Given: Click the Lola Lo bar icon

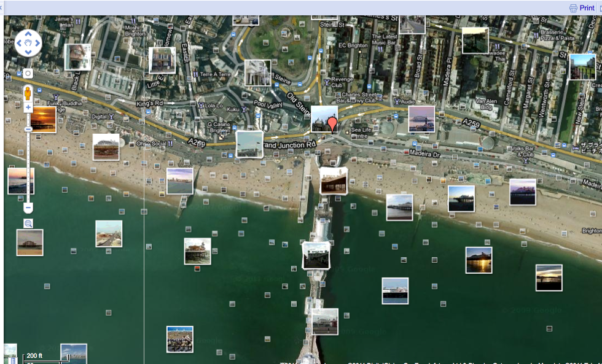Looking at the screenshot, I should click(x=201, y=105).
